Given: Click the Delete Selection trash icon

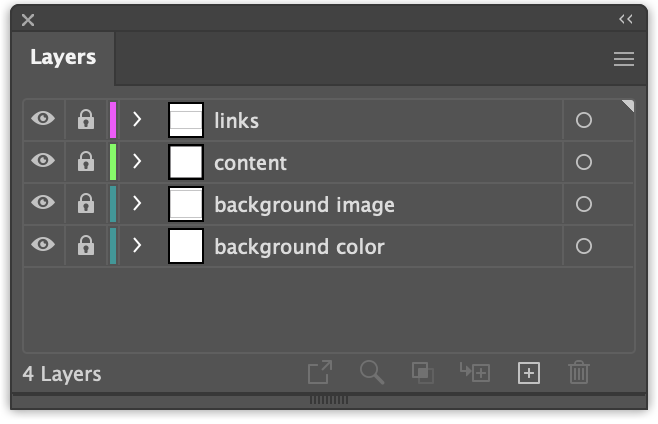Looking at the screenshot, I should [x=579, y=373].
